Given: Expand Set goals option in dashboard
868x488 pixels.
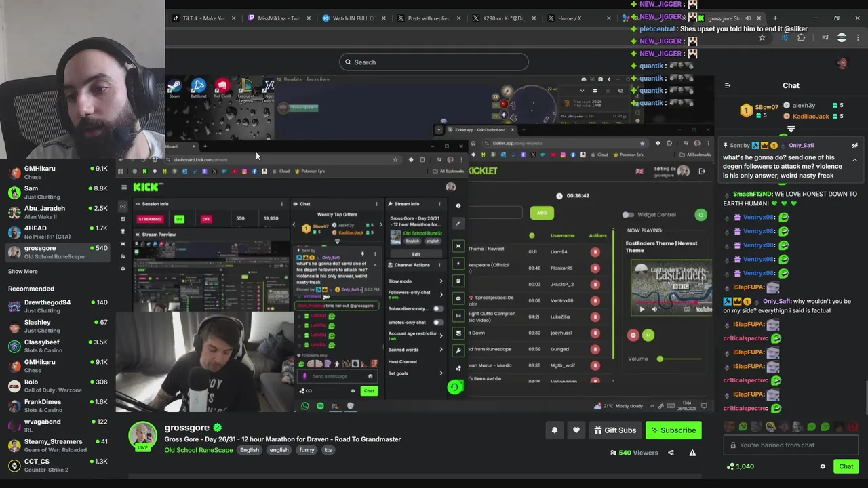Looking at the screenshot, I should (441, 373).
